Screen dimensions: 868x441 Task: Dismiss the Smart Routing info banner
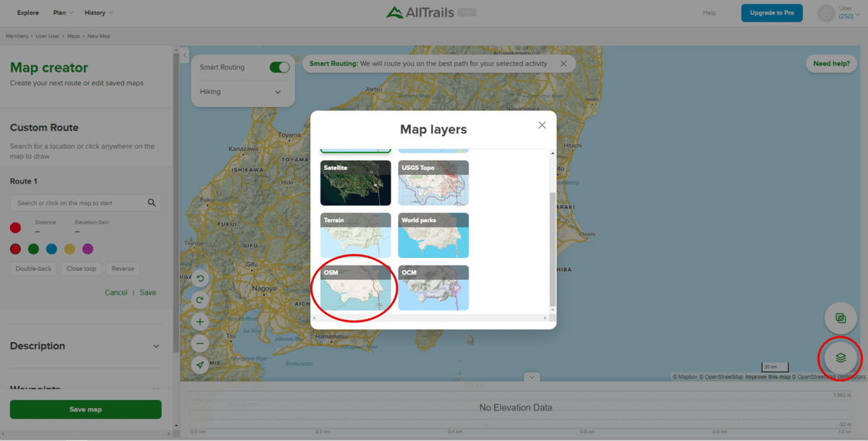click(563, 64)
